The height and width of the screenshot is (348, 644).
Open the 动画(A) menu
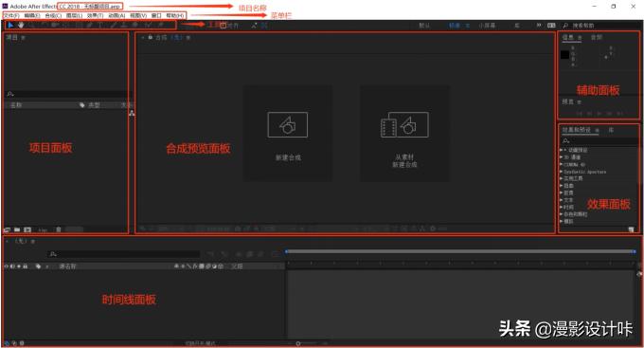[116, 15]
